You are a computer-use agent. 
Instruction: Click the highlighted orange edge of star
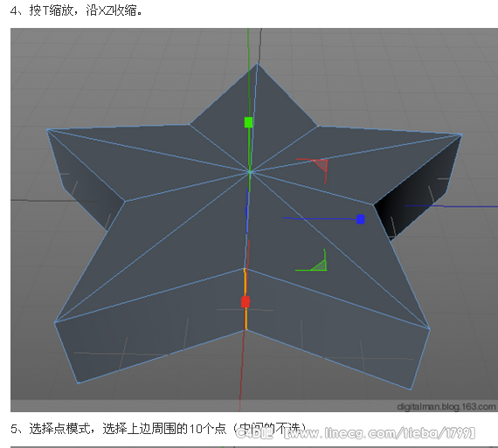pos(246,299)
